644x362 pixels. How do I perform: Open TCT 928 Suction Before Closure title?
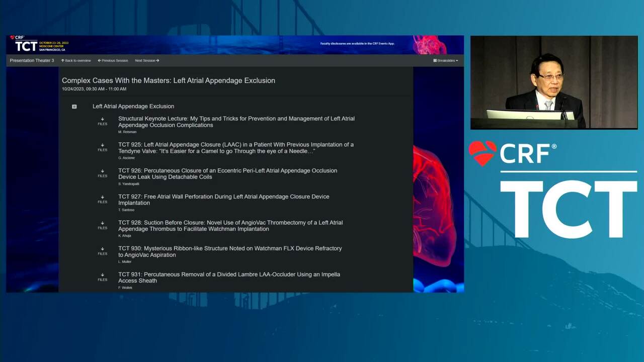point(230,226)
